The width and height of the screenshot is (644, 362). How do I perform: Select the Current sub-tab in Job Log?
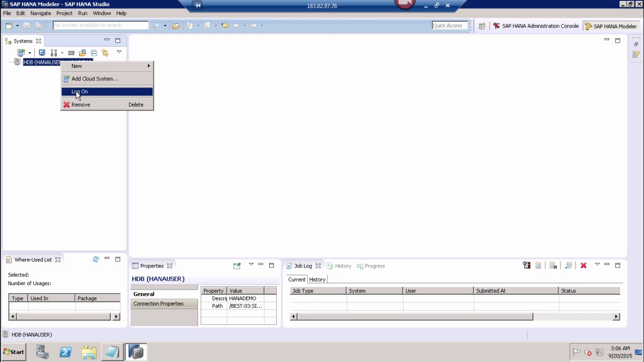point(296,280)
